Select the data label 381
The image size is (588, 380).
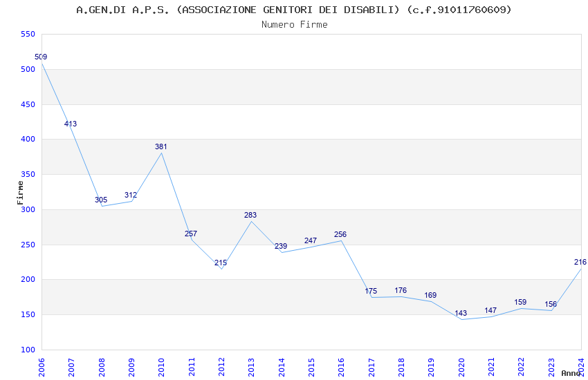pyautogui.click(x=161, y=146)
